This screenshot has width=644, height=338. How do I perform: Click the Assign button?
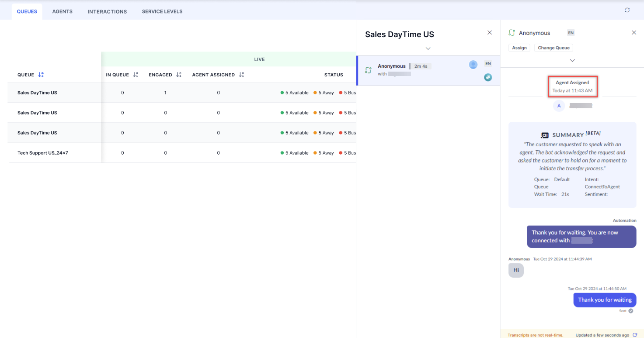pos(519,48)
